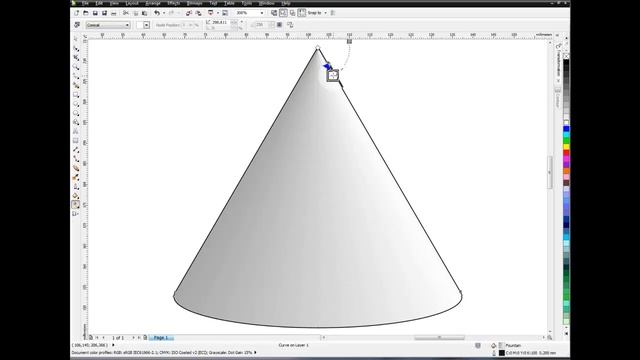Open the Fill tool flyout
The height and width of the screenshot is (360, 640).
[x=76, y=196]
